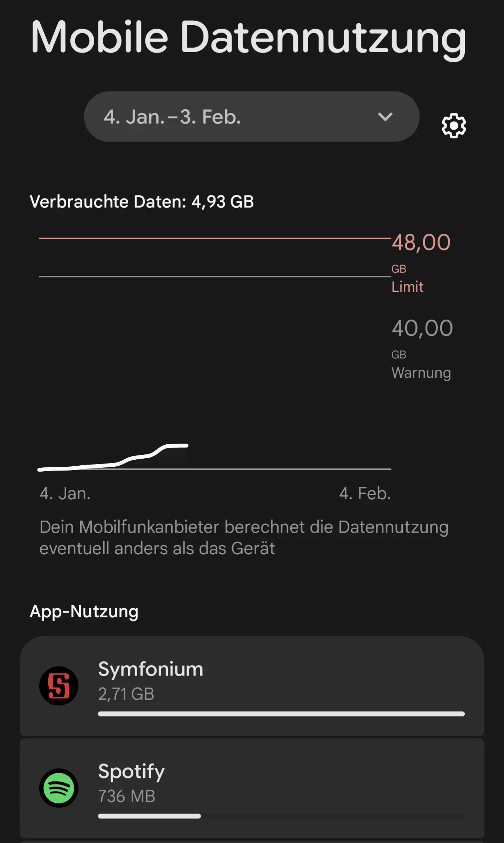Screen dimensions: 504x843
Task: Tap the "4. Feb." graph axis label
Action: (x=365, y=493)
